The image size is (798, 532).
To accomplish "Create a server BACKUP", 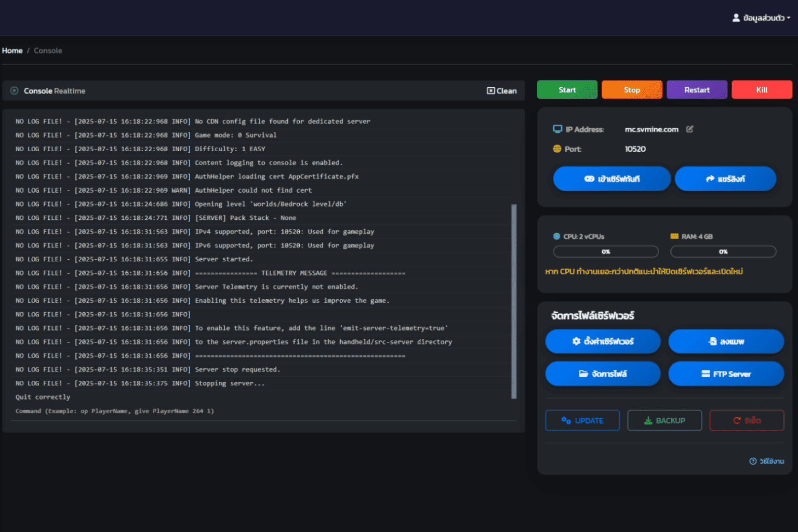I will (x=664, y=421).
